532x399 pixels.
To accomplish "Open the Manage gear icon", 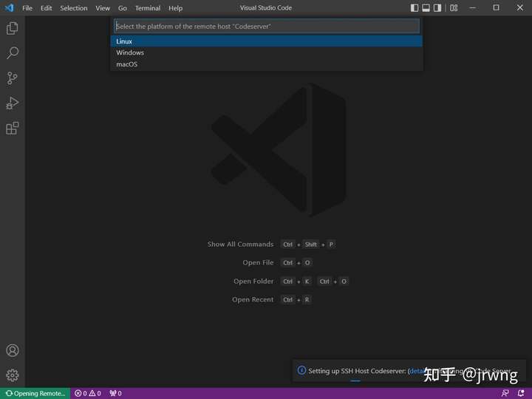I will click(x=13, y=375).
